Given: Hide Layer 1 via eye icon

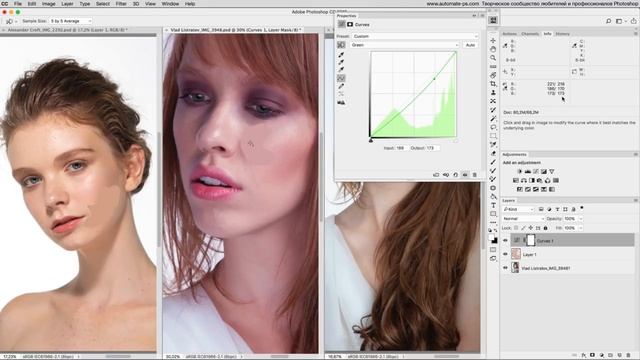Looking at the screenshot, I should [x=505, y=254].
